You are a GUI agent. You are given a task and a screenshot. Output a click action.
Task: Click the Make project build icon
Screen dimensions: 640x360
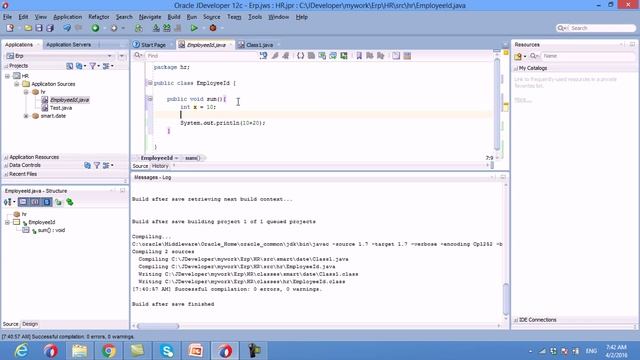click(156, 28)
